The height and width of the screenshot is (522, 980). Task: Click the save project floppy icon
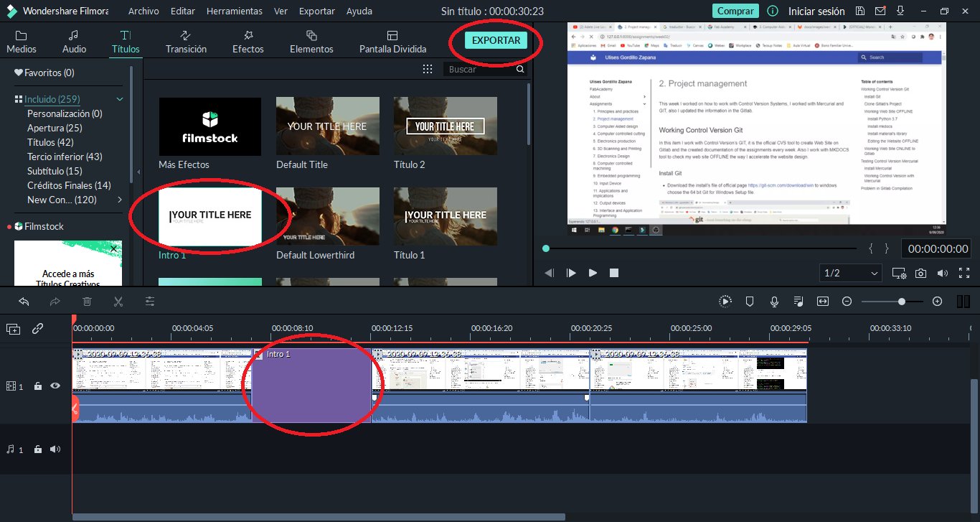point(860,11)
